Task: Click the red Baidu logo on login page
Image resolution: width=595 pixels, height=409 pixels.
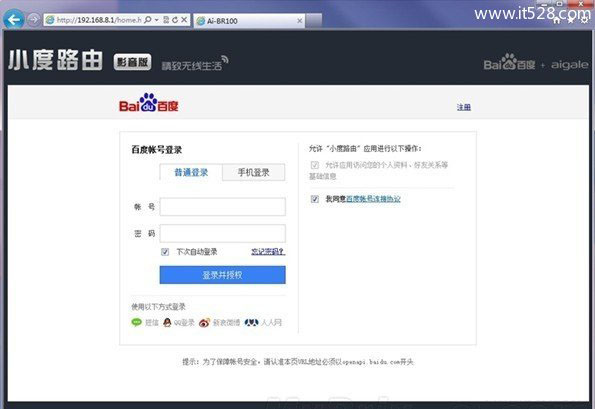Action: coord(149,103)
